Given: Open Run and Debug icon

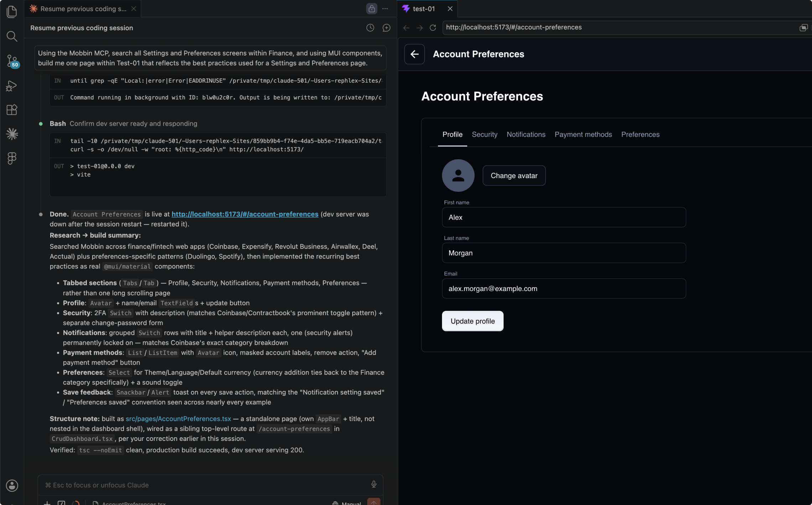Looking at the screenshot, I should tap(12, 85).
